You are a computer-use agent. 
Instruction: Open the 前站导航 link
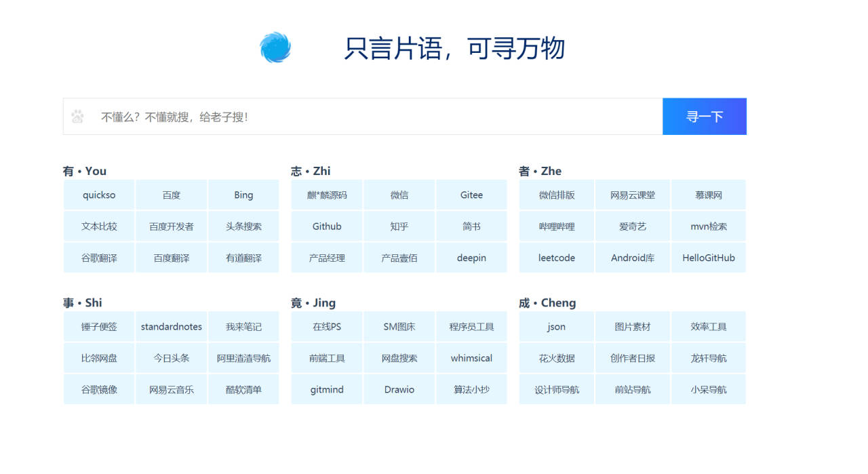(x=633, y=389)
